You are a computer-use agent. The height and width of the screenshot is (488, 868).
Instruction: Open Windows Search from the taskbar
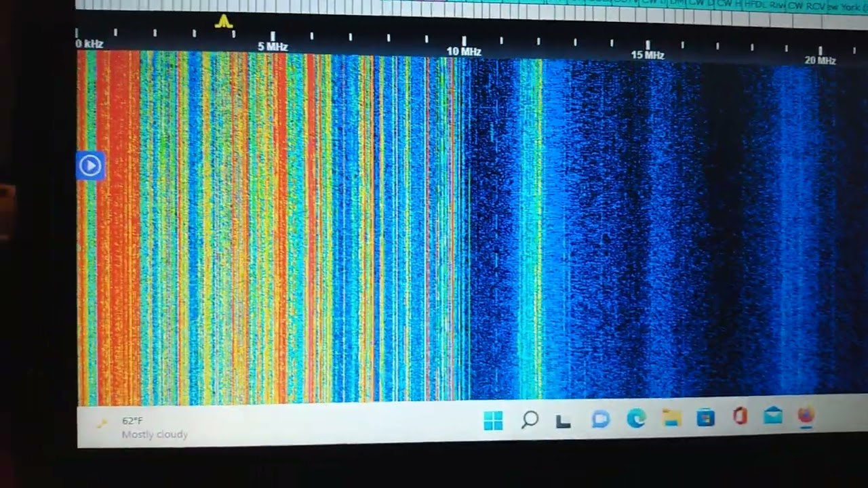point(530,420)
